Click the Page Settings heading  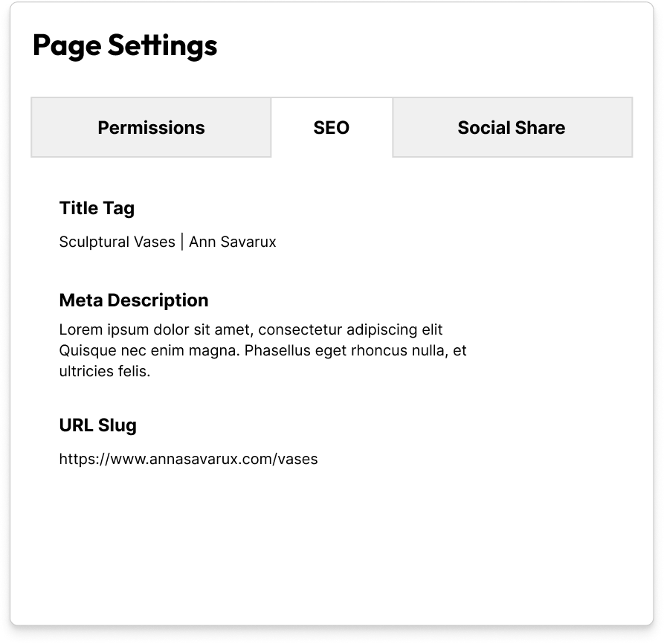click(125, 45)
